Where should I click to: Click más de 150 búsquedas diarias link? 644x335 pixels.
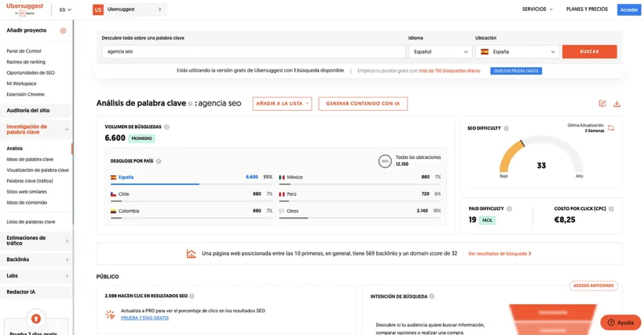click(449, 71)
